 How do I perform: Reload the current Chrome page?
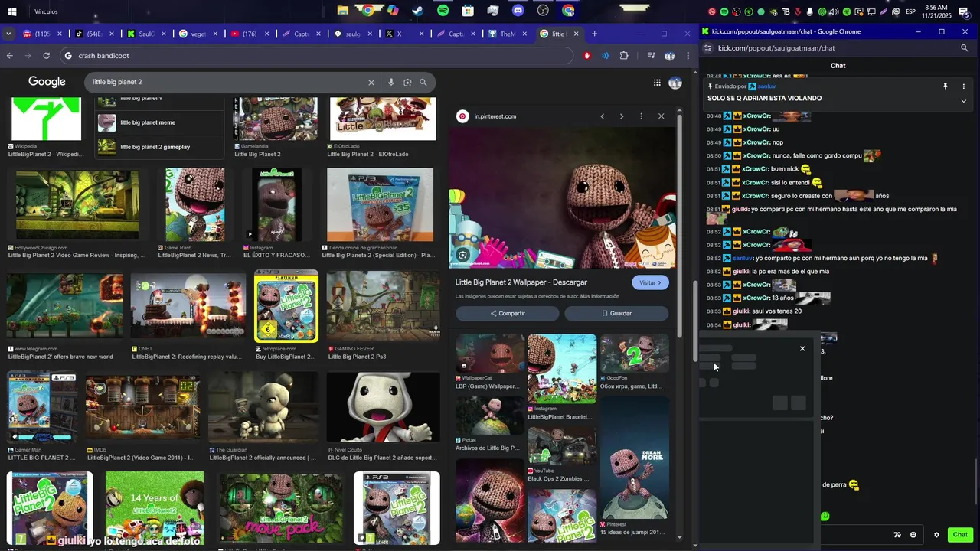(x=47, y=56)
